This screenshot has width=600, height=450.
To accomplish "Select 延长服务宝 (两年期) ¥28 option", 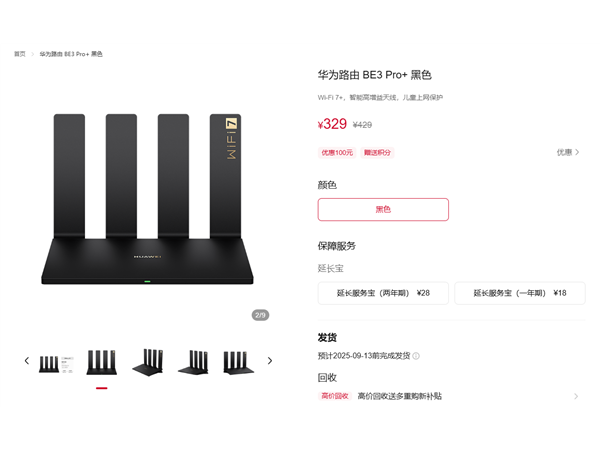I will 383,293.
